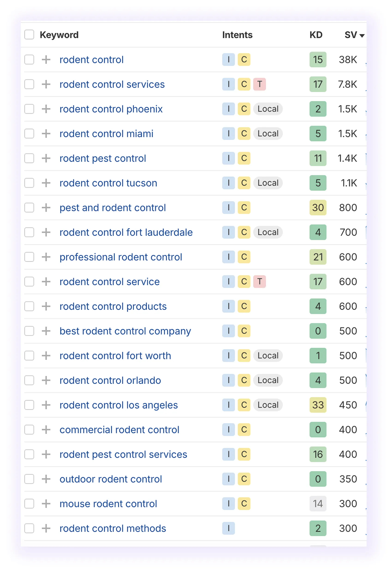Image resolution: width=392 pixels, height=572 pixels.
Task: Click the Intents column header
Action: (x=237, y=35)
